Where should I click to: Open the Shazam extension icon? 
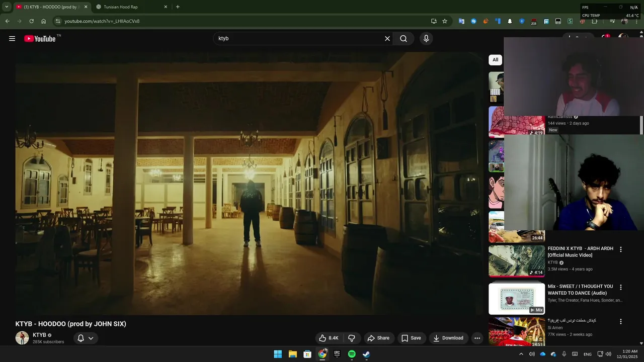(x=473, y=21)
